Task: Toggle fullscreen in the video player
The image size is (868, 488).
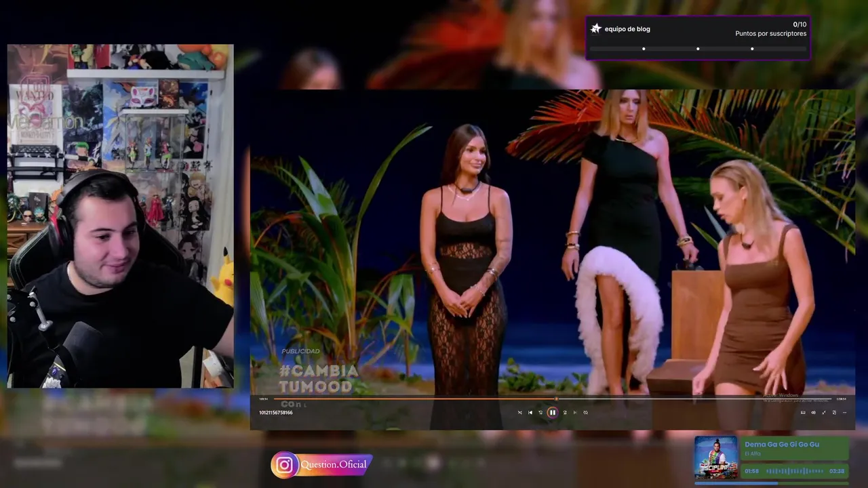Action: tap(824, 412)
